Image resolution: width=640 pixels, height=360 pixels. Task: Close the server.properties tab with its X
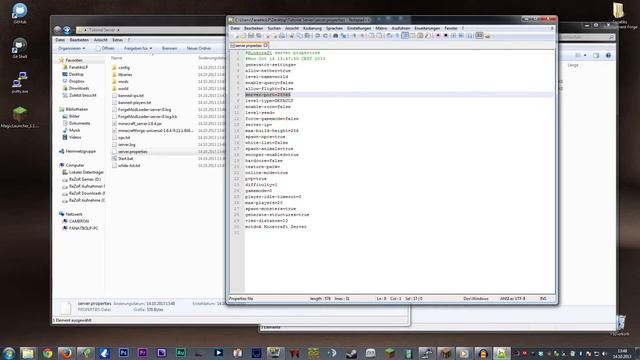(265, 45)
